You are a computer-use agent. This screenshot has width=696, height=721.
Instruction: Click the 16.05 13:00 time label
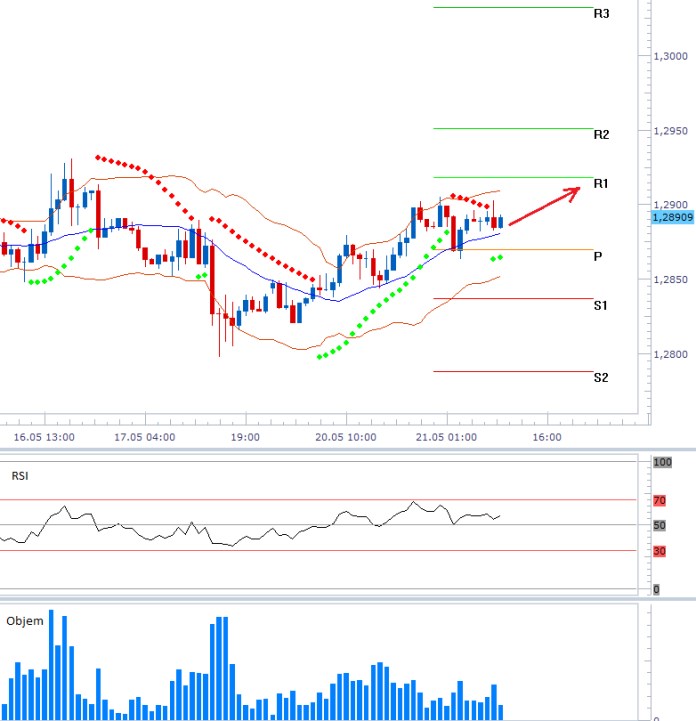pos(44,437)
